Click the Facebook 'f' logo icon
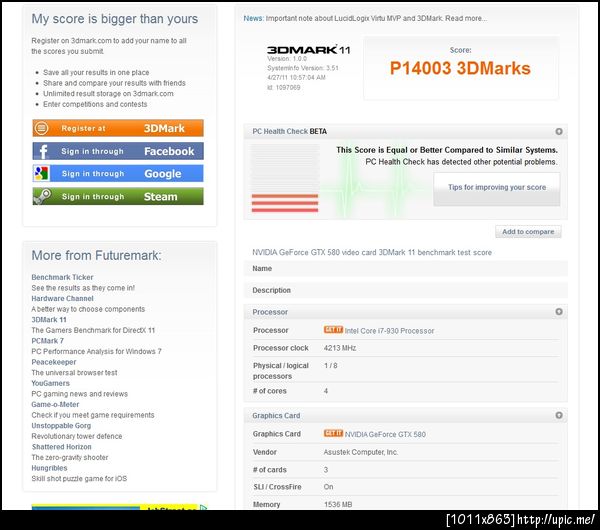Viewport: 600px width, 530px height. 42,152
